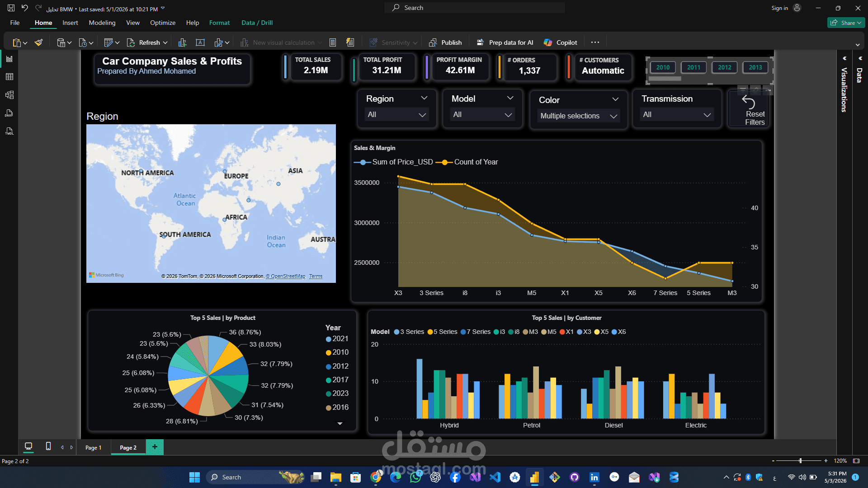This screenshot has width=868, height=488.
Task: Open TMDL view in left sidebar
Action: point(9,131)
